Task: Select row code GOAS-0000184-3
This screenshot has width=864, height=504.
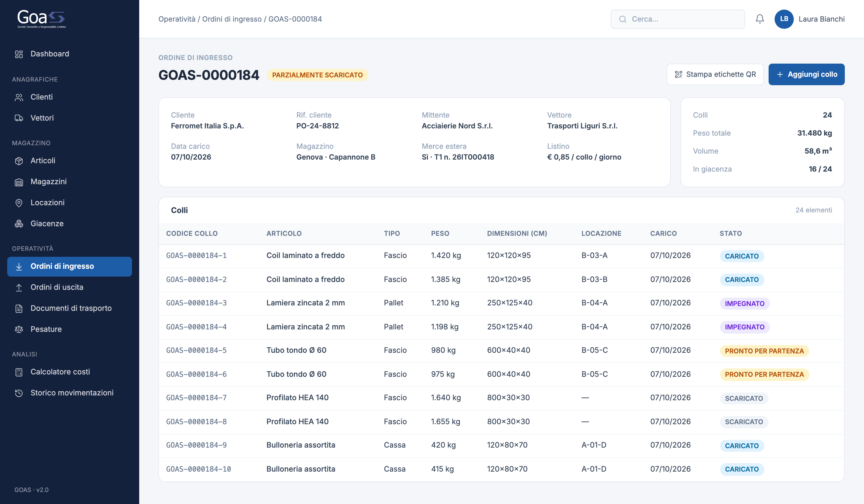Action: 196,303
